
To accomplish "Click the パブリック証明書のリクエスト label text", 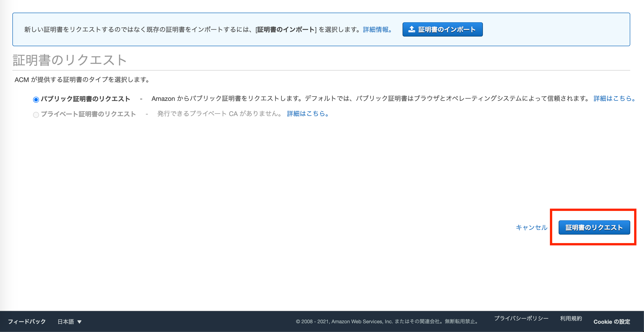I will pos(86,99).
